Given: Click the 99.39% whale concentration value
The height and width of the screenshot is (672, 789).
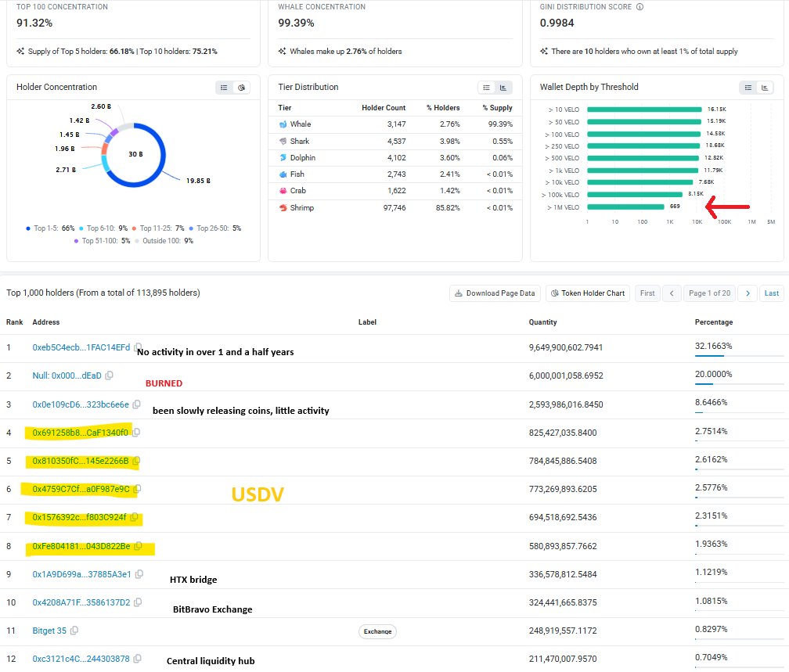Looking at the screenshot, I should [x=296, y=23].
